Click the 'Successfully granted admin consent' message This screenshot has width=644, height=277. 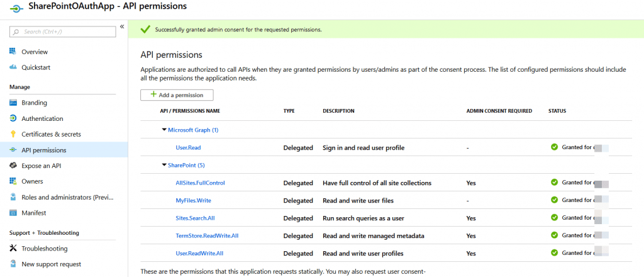238,30
